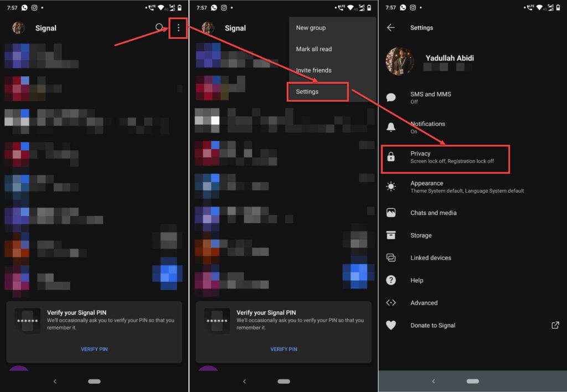This screenshot has width=567, height=392.
Task: Tap the WhatsApp status icon in Settings screen
Action: [x=403, y=8]
